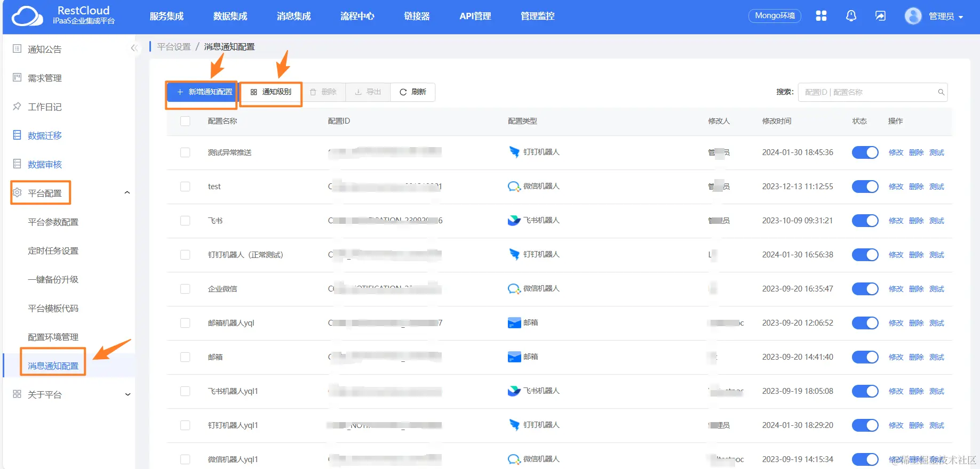Click the 数据迁移 sidebar icon
Viewport: 980px width, 469px height.
17,135
